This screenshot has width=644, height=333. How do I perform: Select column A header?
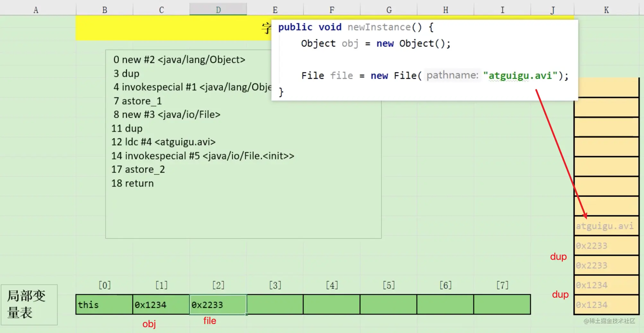[x=36, y=10]
